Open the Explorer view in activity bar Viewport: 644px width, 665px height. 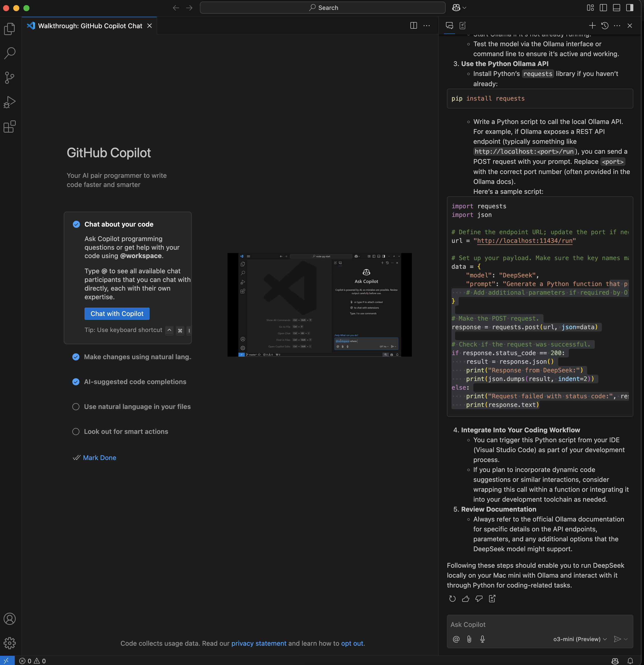(x=9, y=29)
